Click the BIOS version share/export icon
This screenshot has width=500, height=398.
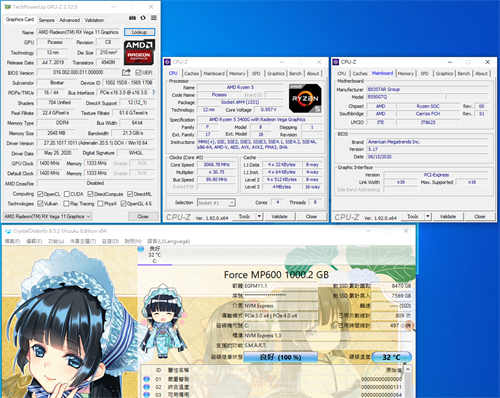coord(126,72)
